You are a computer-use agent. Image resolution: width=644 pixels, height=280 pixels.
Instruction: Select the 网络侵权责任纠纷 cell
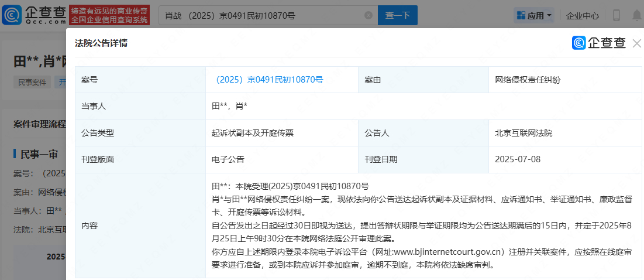click(565, 80)
